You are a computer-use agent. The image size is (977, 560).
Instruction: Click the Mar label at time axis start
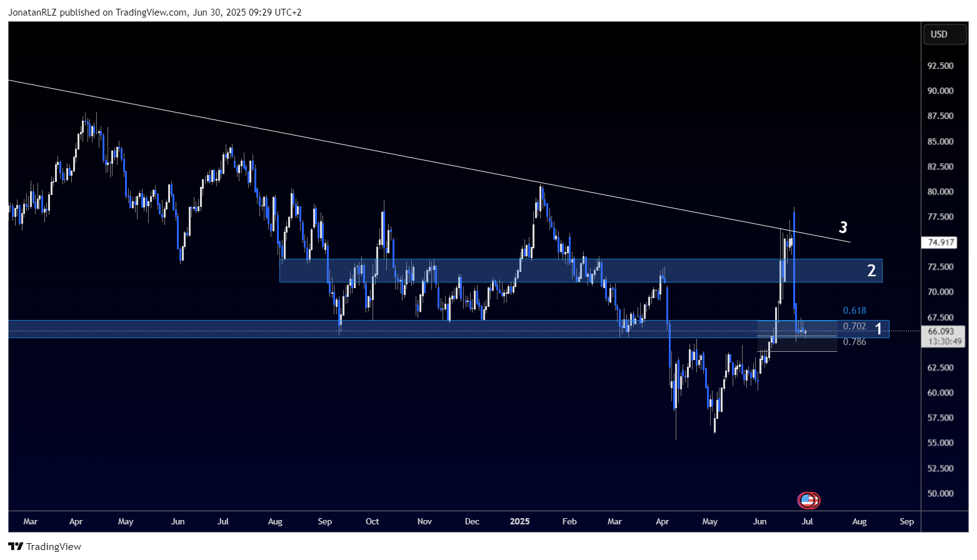30,521
